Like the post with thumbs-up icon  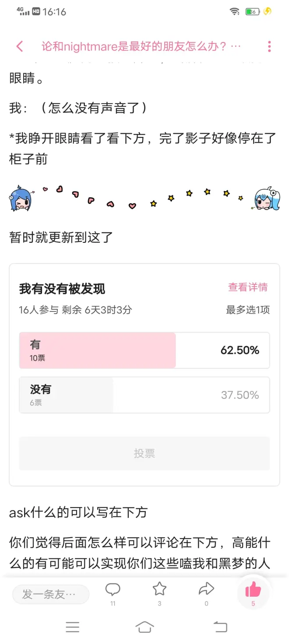[x=253, y=590]
